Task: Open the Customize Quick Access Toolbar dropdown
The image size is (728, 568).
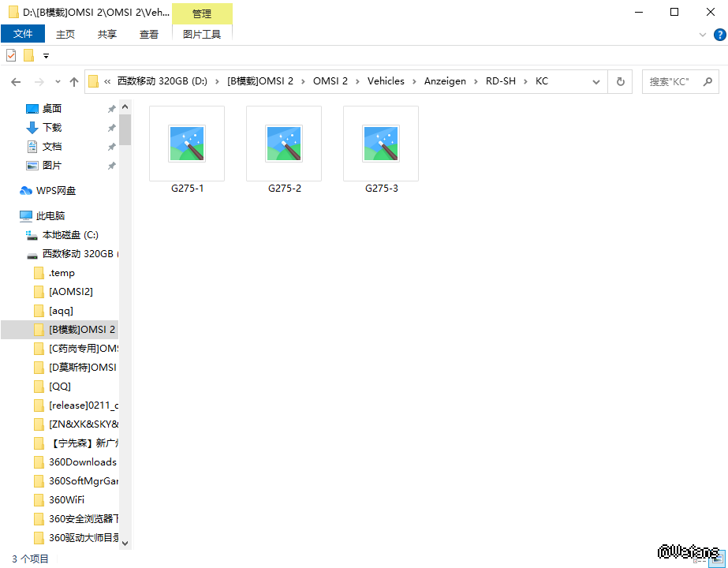Action: [46, 56]
